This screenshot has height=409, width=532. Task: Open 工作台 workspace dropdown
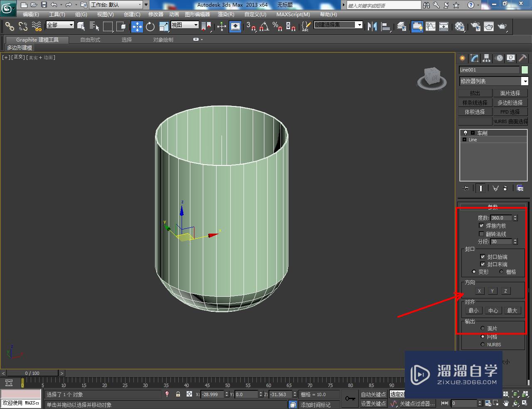tap(116, 5)
